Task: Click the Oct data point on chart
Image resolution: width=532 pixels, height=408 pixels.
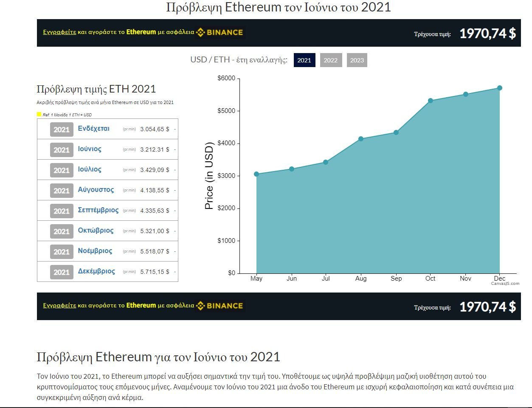Action: (431, 101)
